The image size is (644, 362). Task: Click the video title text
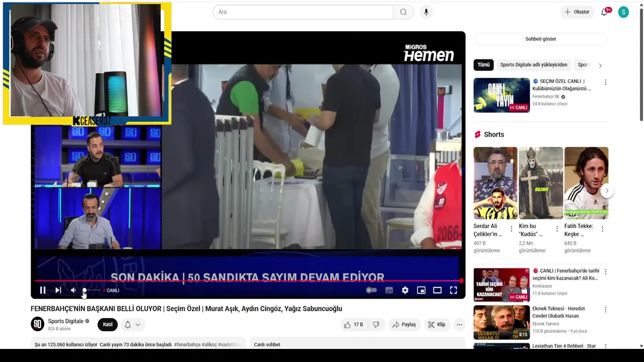(186, 309)
